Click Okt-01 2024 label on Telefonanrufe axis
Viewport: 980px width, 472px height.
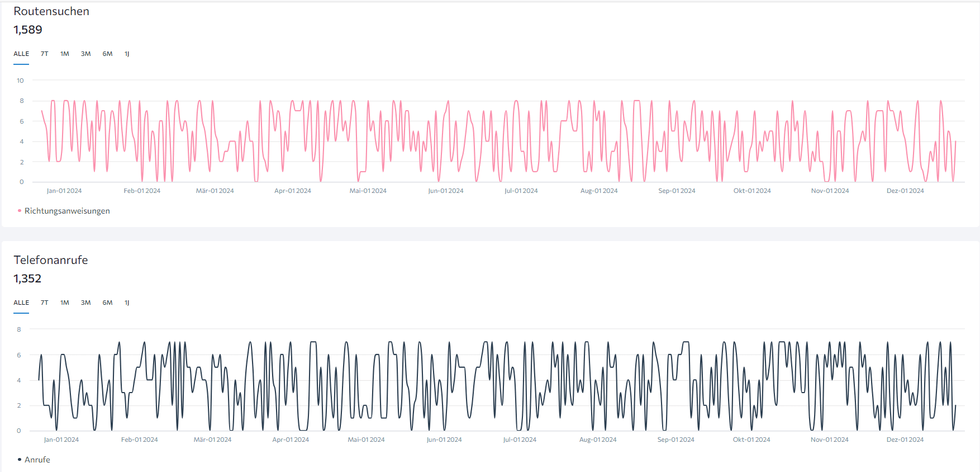[x=751, y=440]
